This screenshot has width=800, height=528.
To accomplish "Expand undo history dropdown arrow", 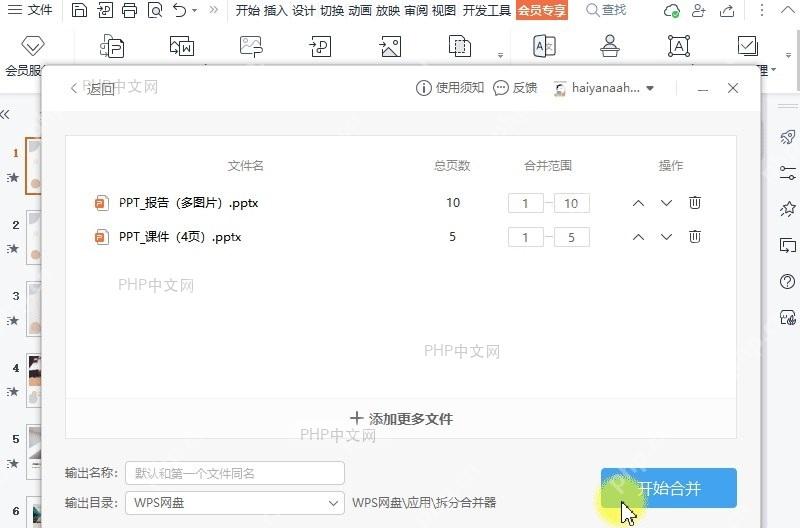I will tap(194, 10).
